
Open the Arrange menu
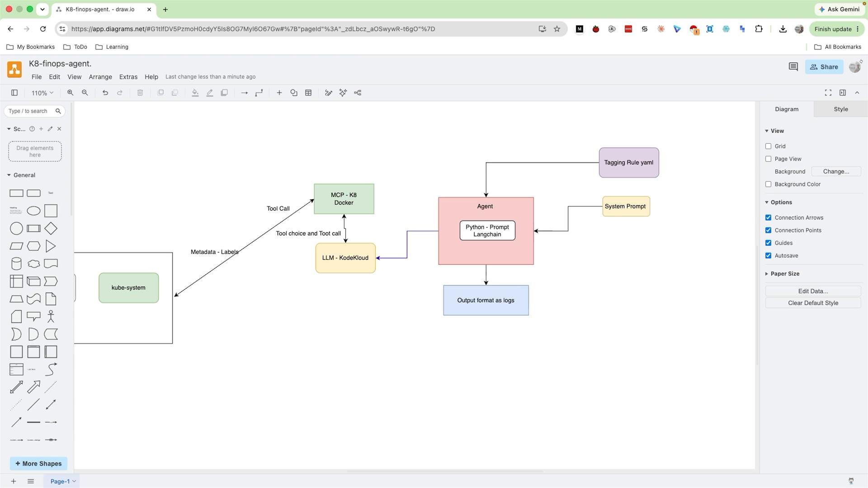(100, 77)
